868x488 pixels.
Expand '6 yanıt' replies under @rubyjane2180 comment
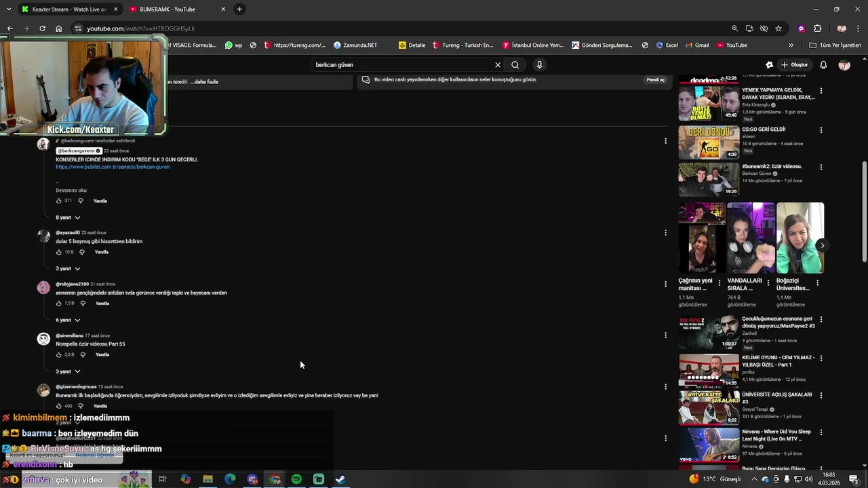(x=68, y=320)
